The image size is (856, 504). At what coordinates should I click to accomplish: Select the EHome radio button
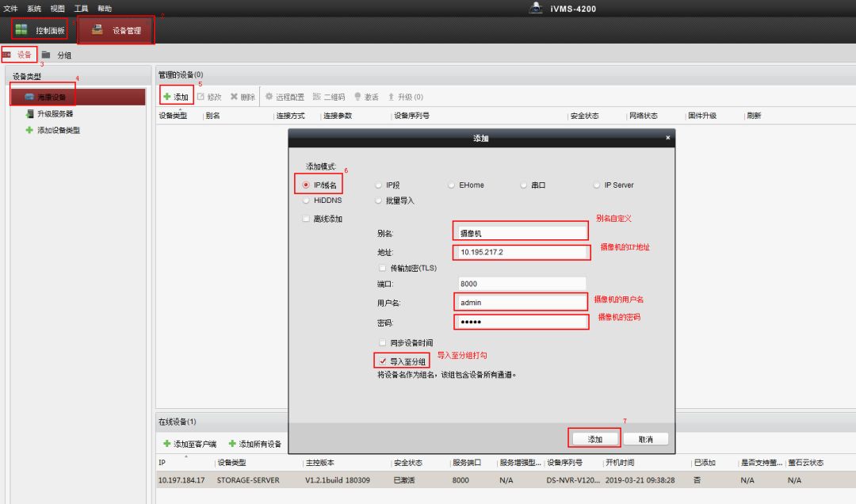pos(451,185)
